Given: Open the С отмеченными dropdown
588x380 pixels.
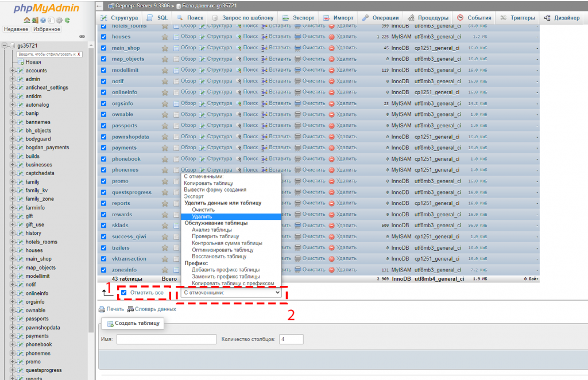Looking at the screenshot, I should (231, 293).
